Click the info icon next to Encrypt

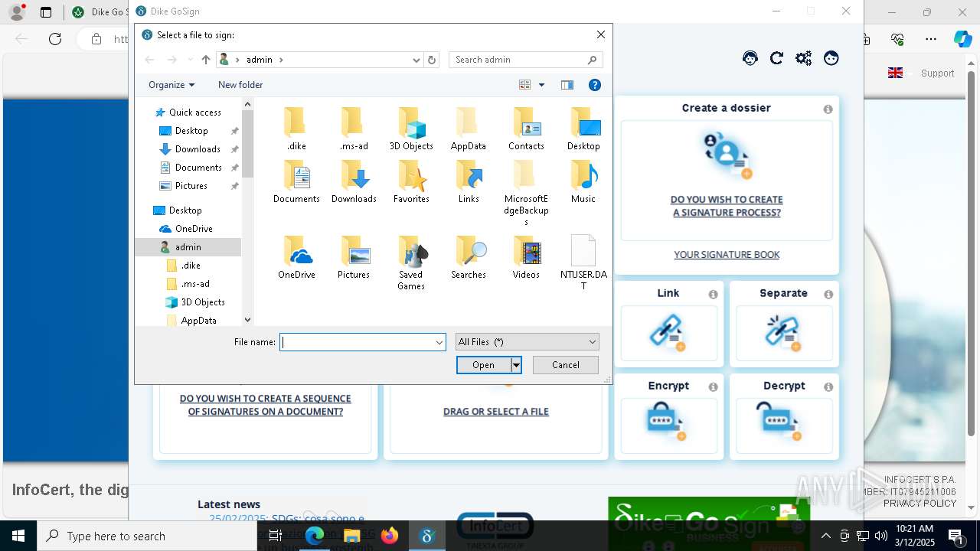(713, 387)
